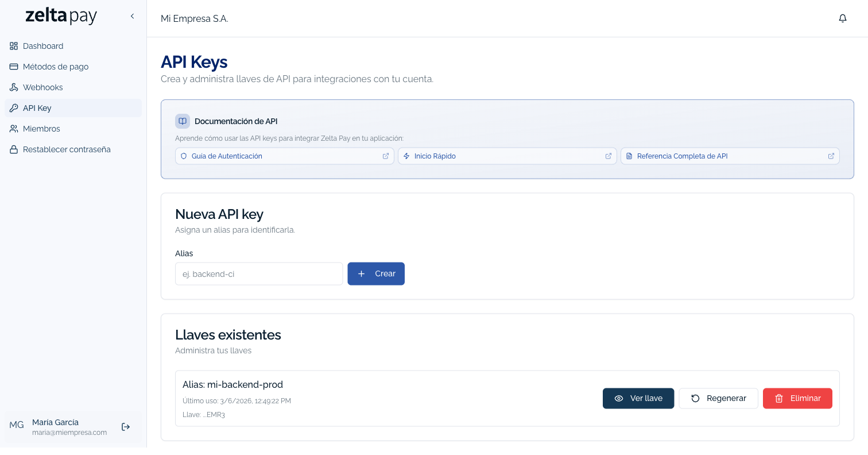Open Métodos de pago from the sidebar
868x455 pixels.
point(55,67)
